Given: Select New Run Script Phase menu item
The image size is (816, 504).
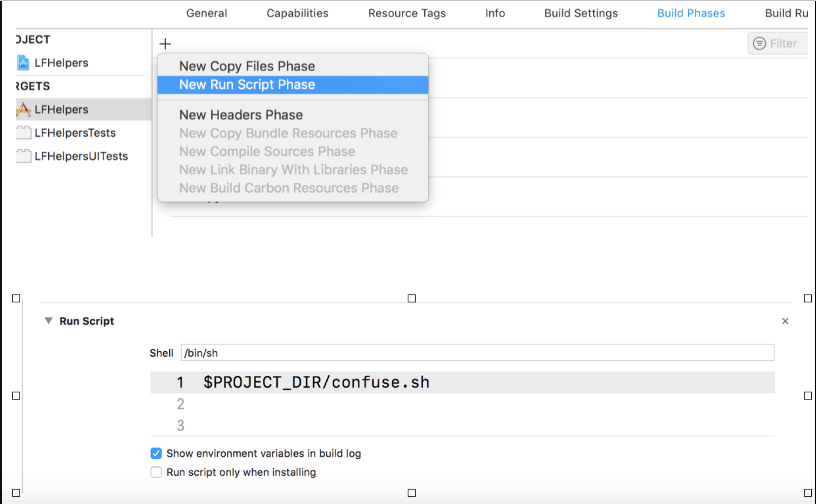Looking at the screenshot, I should click(x=247, y=85).
